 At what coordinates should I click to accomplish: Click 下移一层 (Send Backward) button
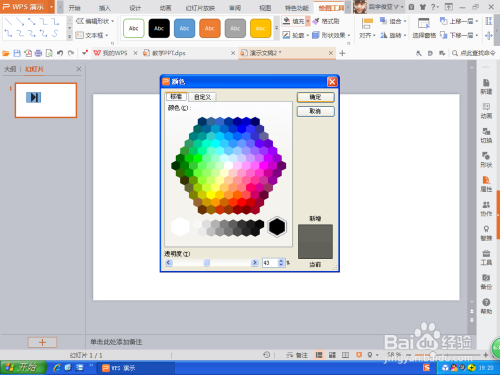point(459,35)
